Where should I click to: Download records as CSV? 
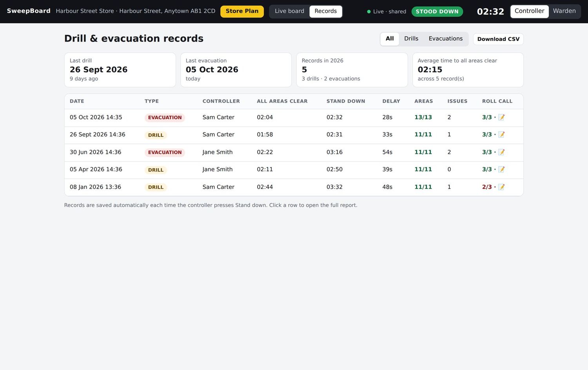tap(498, 39)
